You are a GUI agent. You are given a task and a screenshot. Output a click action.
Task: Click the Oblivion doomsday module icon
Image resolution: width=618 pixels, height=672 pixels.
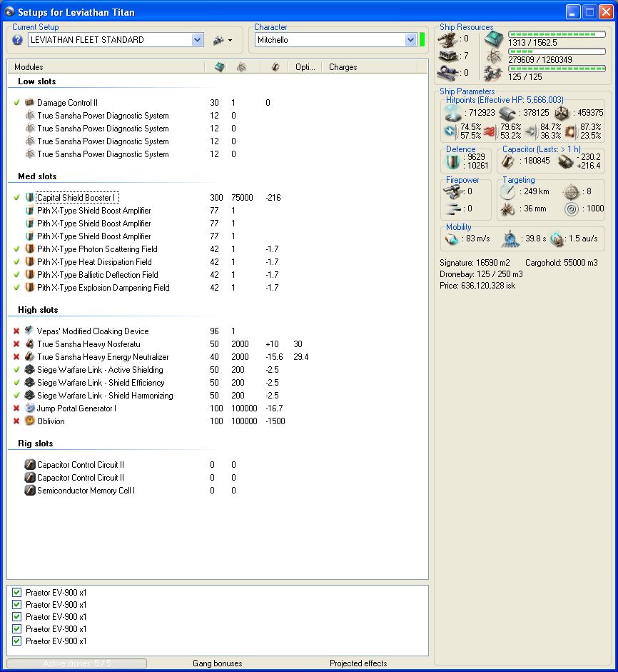coord(30,421)
